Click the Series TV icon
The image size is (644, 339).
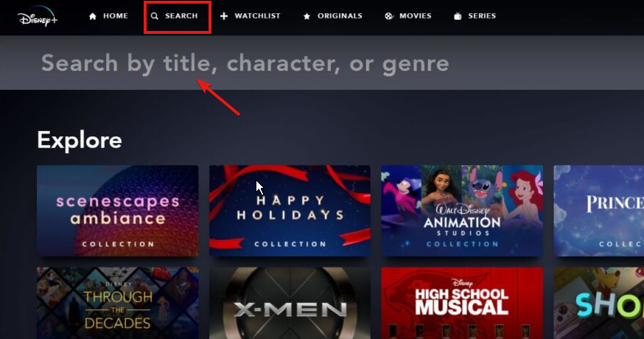coord(458,16)
